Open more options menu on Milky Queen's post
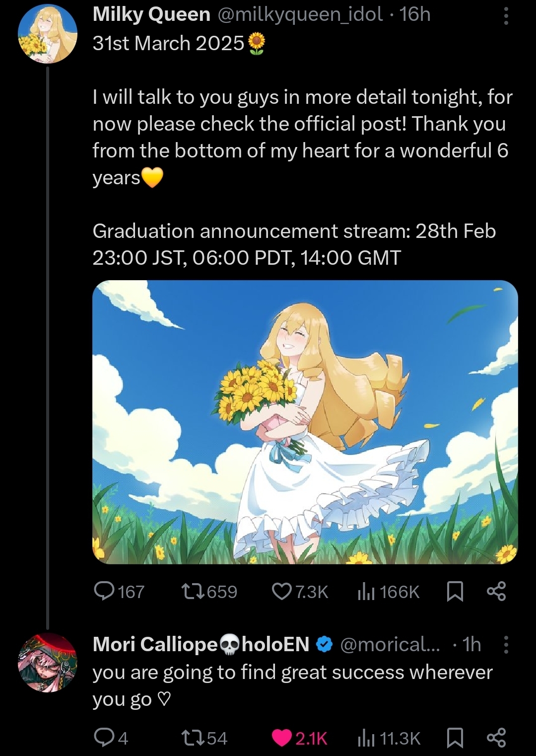 [506, 15]
